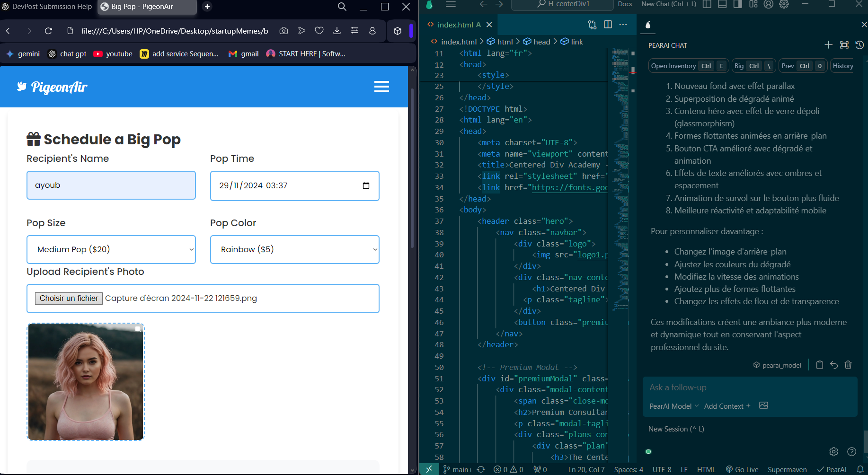
Task: Open PearAI chat history clock icon
Action: 860,45
